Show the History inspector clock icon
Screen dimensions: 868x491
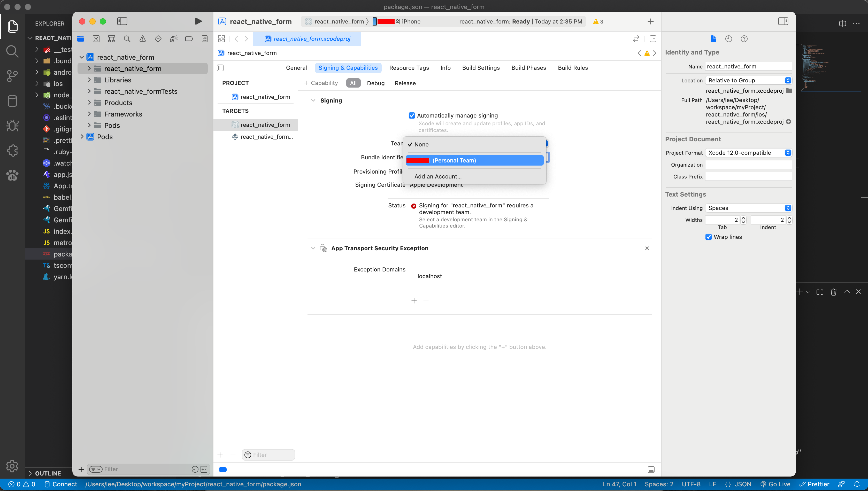(x=728, y=39)
